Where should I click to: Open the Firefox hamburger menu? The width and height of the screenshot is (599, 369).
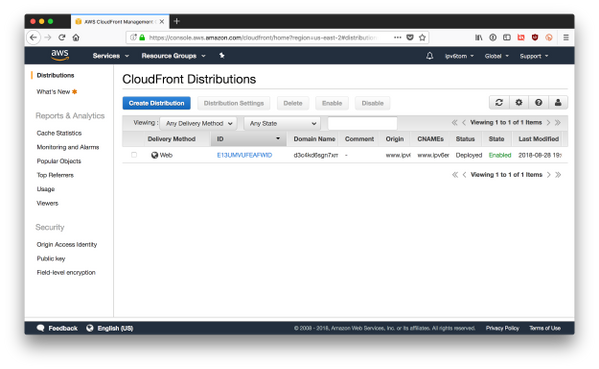click(x=566, y=37)
